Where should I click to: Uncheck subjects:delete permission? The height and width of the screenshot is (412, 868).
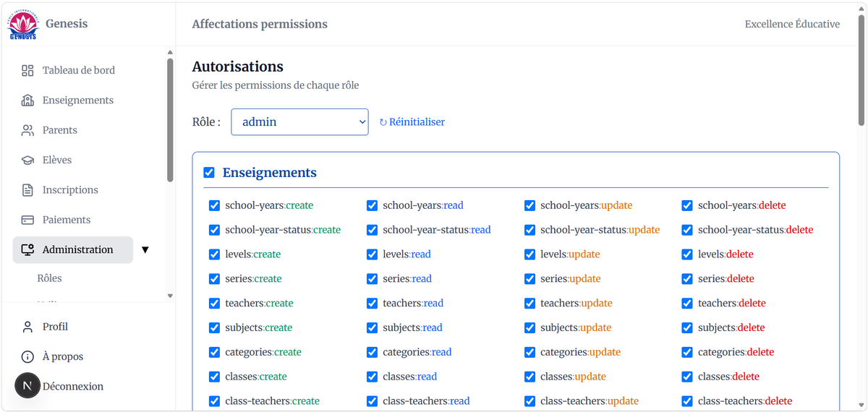pos(687,327)
